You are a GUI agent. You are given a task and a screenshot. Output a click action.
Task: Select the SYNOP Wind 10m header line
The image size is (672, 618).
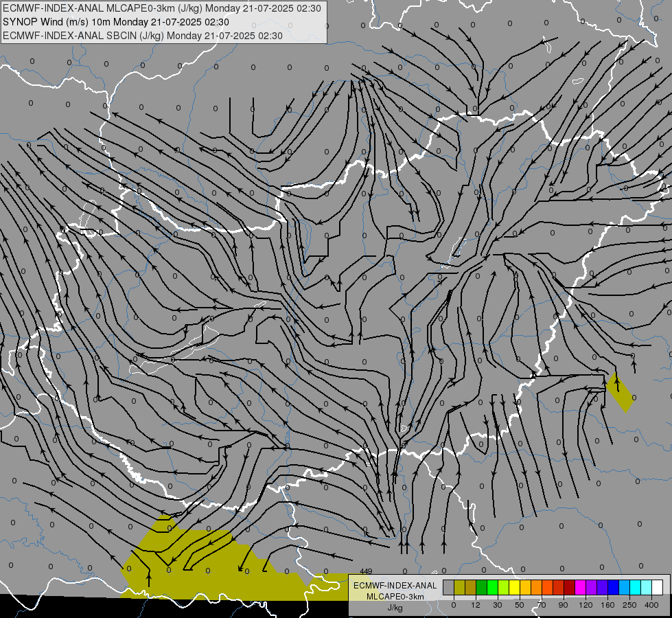click(x=116, y=22)
